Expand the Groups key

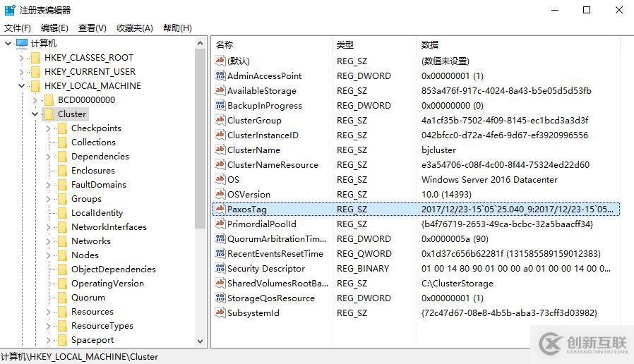pos(48,199)
